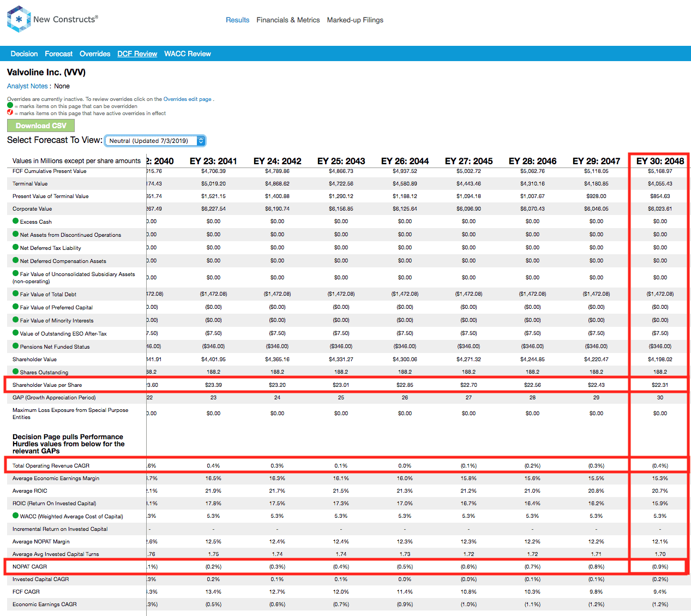Open the Analyst Notes link

point(27,86)
